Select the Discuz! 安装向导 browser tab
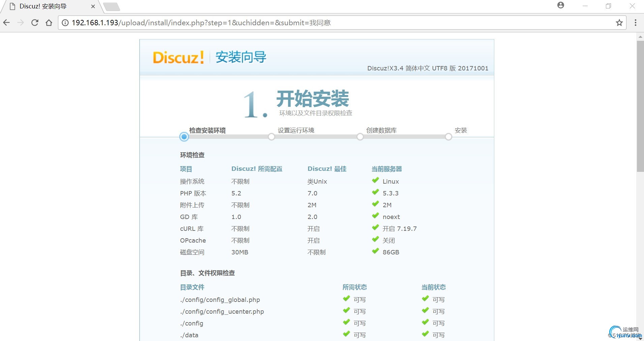This screenshot has width=644, height=341. (51, 6)
